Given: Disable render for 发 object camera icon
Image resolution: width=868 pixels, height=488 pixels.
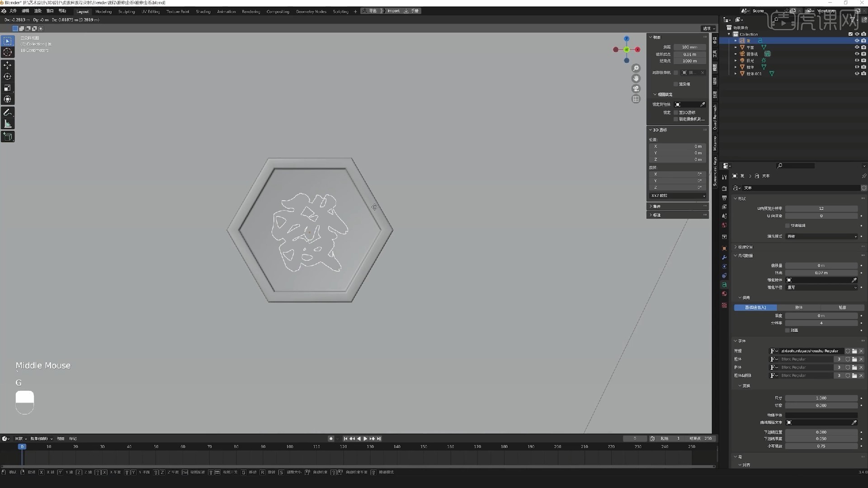Looking at the screenshot, I should click(863, 41).
